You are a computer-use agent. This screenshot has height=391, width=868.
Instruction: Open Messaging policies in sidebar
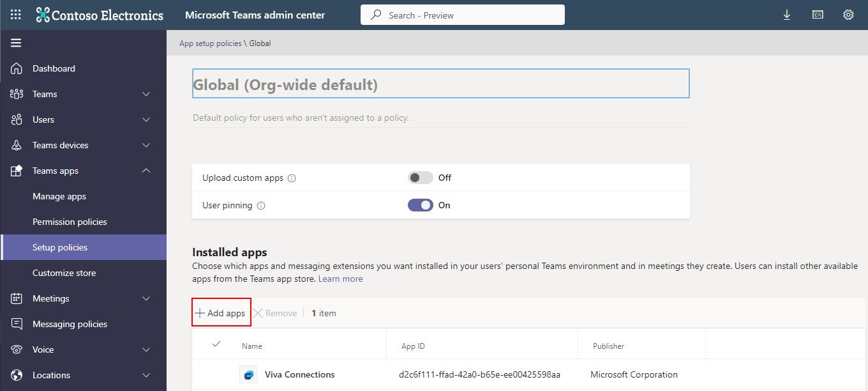pos(70,324)
